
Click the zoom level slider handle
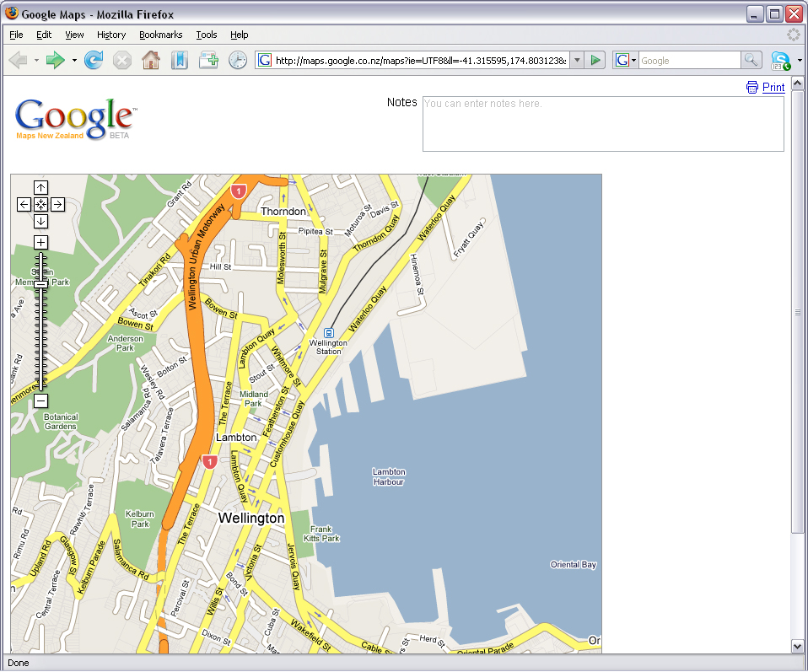[40, 283]
